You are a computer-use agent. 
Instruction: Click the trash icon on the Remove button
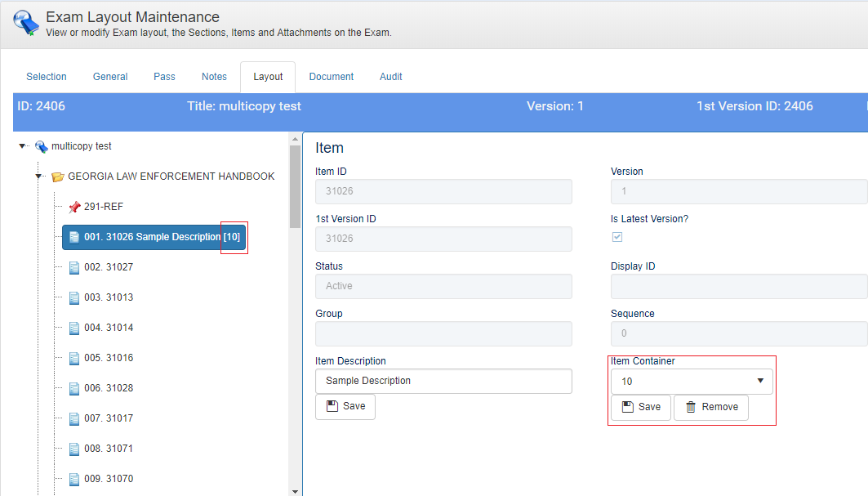click(x=691, y=407)
